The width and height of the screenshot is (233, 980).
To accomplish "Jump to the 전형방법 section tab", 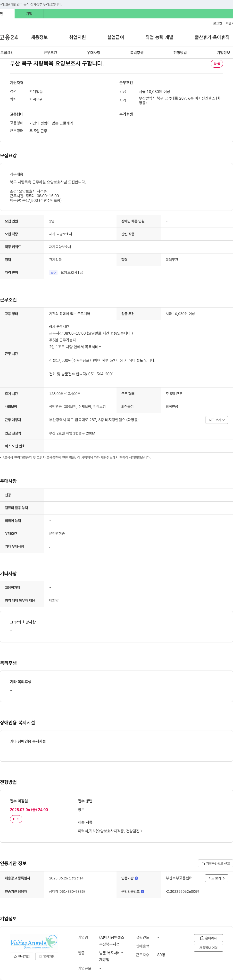I will click(180, 53).
